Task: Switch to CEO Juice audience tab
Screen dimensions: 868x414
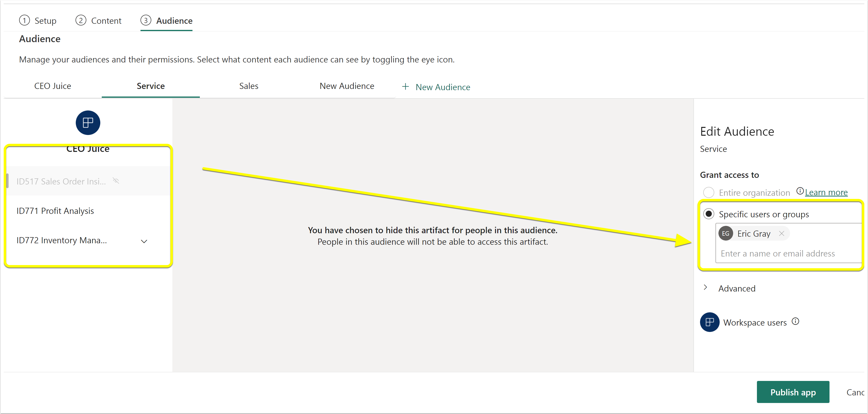Action: (x=52, y=86)
